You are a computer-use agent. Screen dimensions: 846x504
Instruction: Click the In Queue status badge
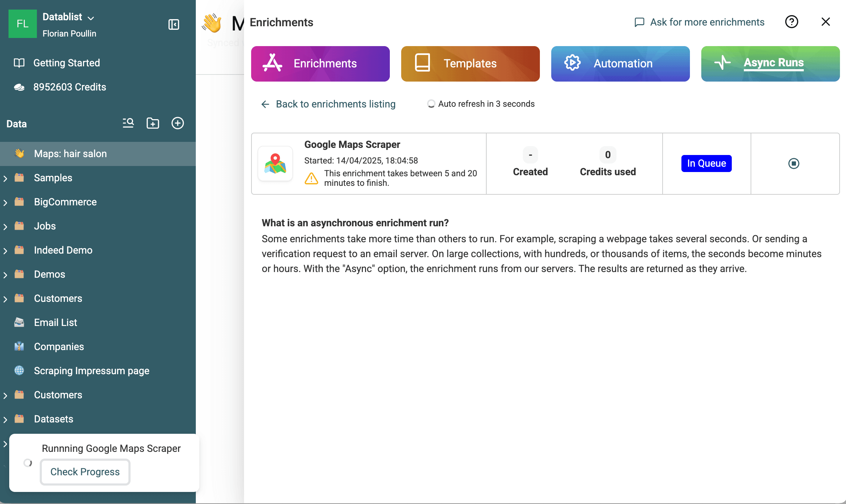click(x=707, y=164)
